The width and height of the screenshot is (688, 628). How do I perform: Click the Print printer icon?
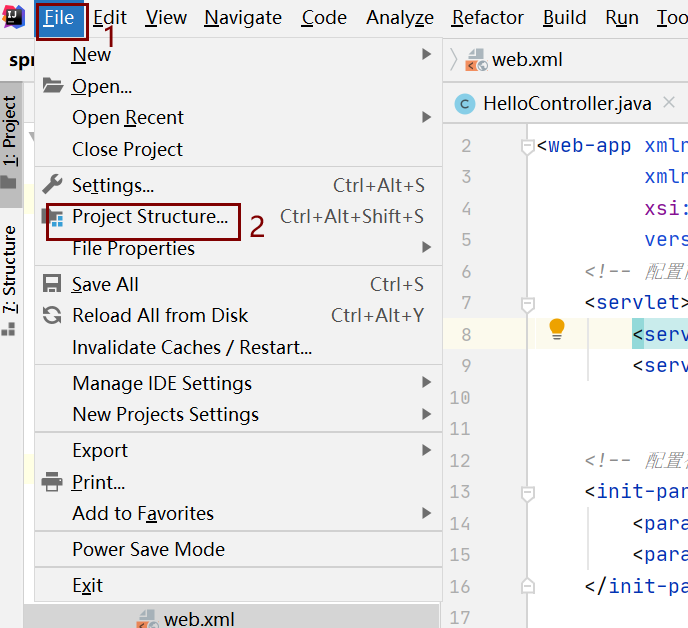(x=53, y=482)
